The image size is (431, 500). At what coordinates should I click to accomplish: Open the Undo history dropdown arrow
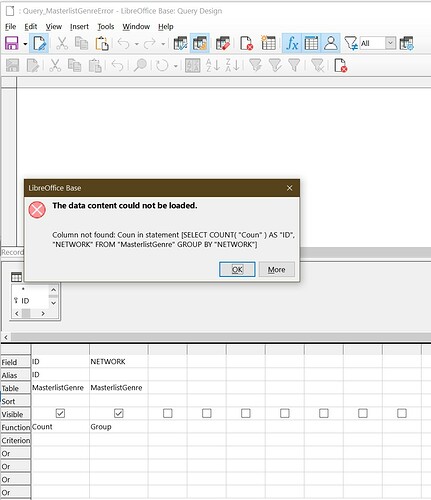(x=137, y=44)
